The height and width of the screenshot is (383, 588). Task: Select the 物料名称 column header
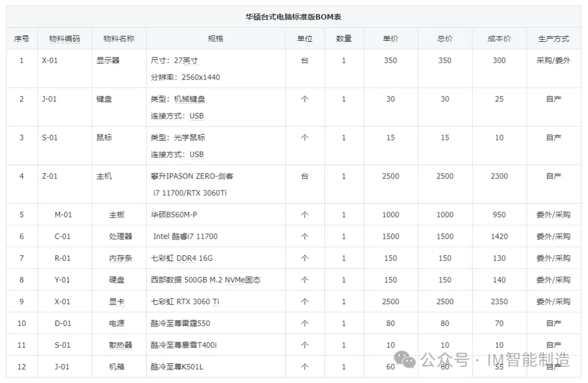point(119,39)
